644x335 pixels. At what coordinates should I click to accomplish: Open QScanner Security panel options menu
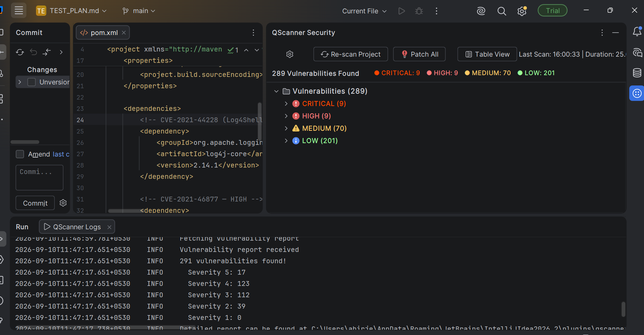tap(602, 33)
